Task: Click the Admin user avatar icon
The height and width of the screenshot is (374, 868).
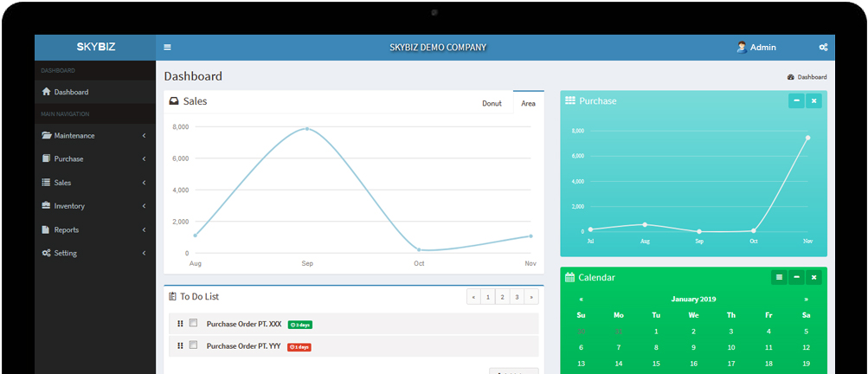Action: click(742, 47)
